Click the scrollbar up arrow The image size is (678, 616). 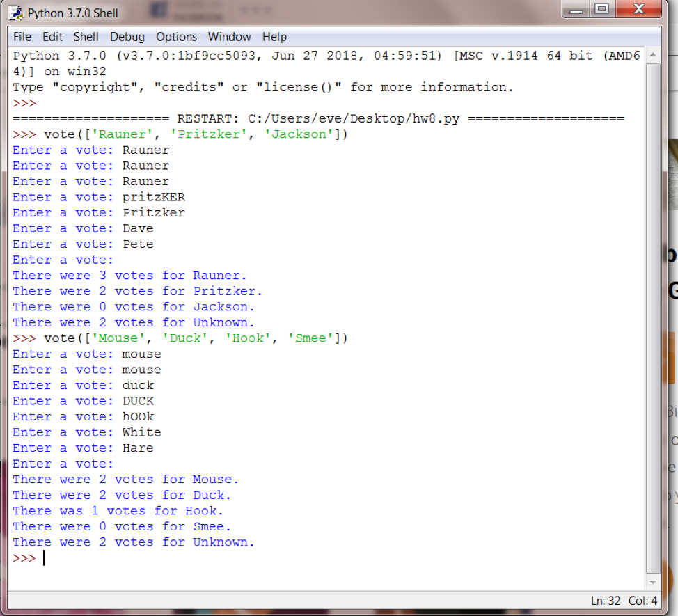click(x=653, y=53)
